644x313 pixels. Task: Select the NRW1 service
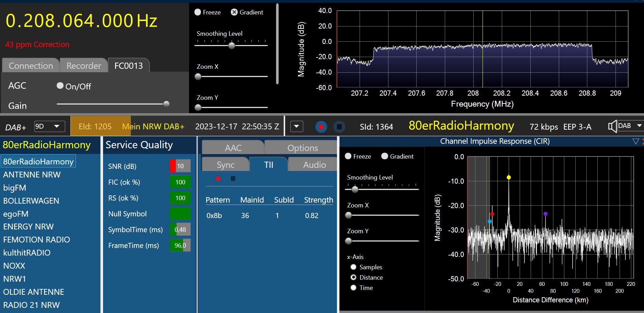click(15, 279)
